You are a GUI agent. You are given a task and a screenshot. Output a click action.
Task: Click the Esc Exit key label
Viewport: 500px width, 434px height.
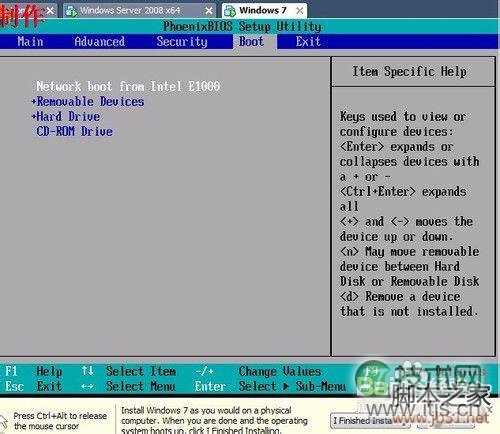tap(33, 386)
